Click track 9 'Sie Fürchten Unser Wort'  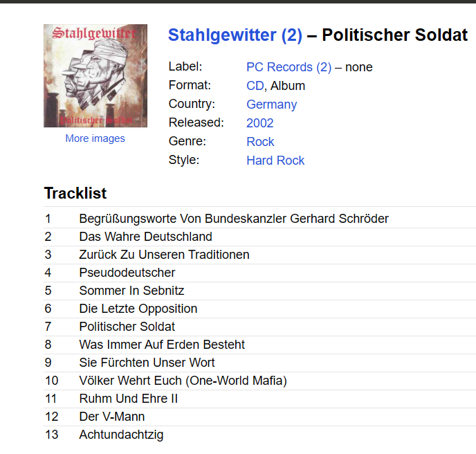point(147,363)
